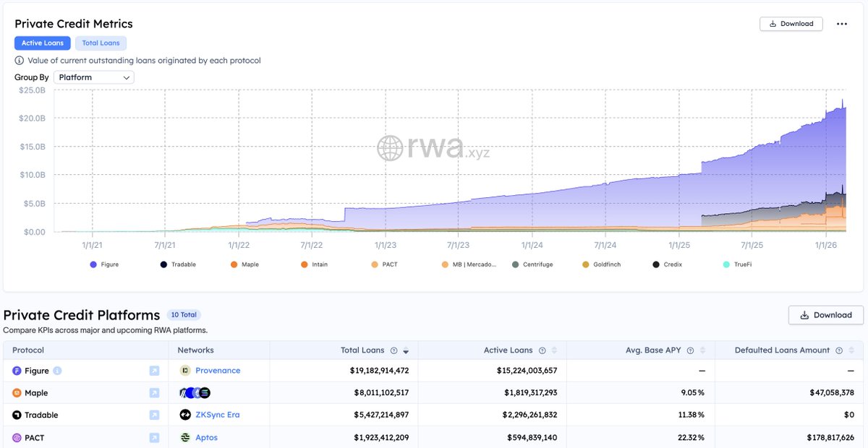Screen dimensions: 868x448
Task: Sort table by Avg. Base APY column
Action: 702,351
